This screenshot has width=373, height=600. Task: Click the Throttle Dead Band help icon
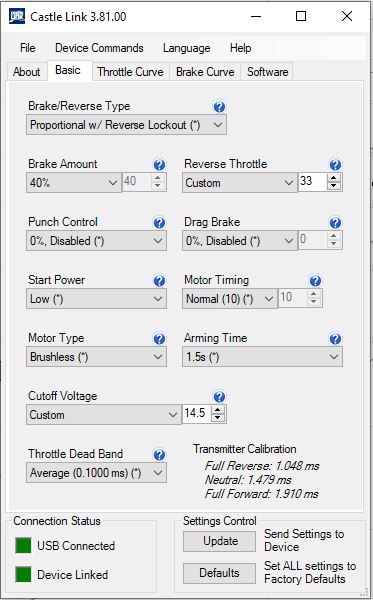(159, 455)
